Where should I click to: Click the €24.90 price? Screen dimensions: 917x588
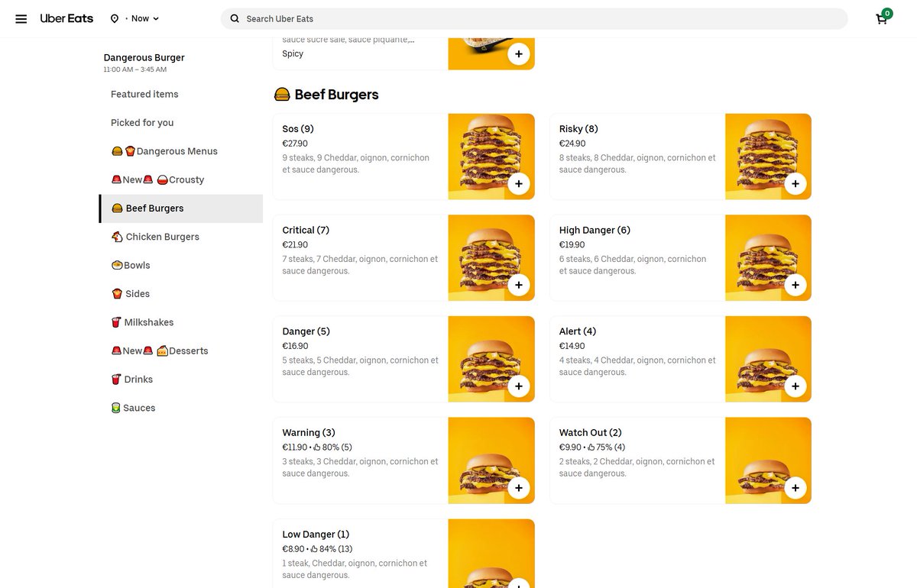tap(572, 144)
